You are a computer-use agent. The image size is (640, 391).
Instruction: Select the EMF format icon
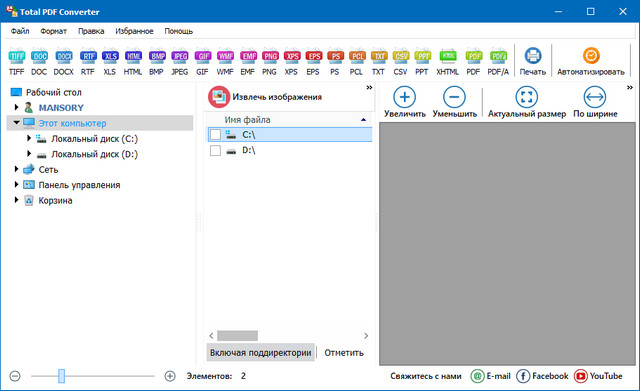point(248,56)
